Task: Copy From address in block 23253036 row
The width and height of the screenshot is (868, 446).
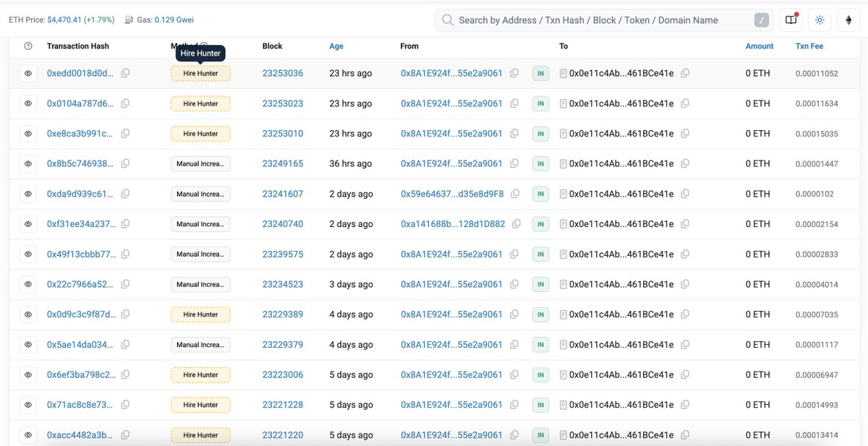Action: pyautogui.click(x=514, y=73)
